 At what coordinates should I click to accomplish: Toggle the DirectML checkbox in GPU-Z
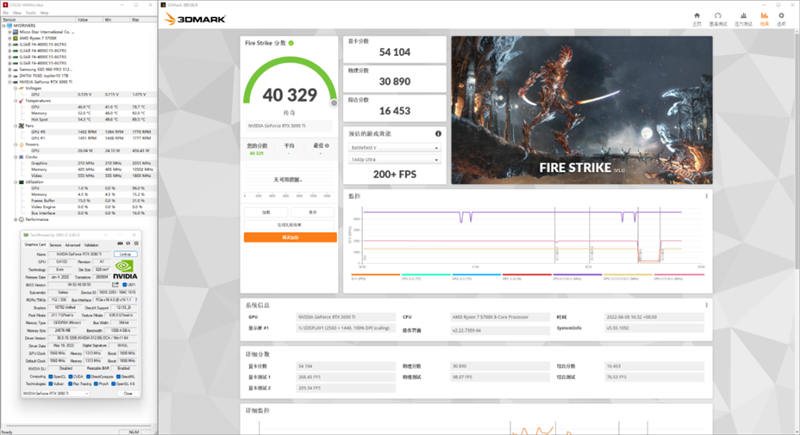coord(118,376)
